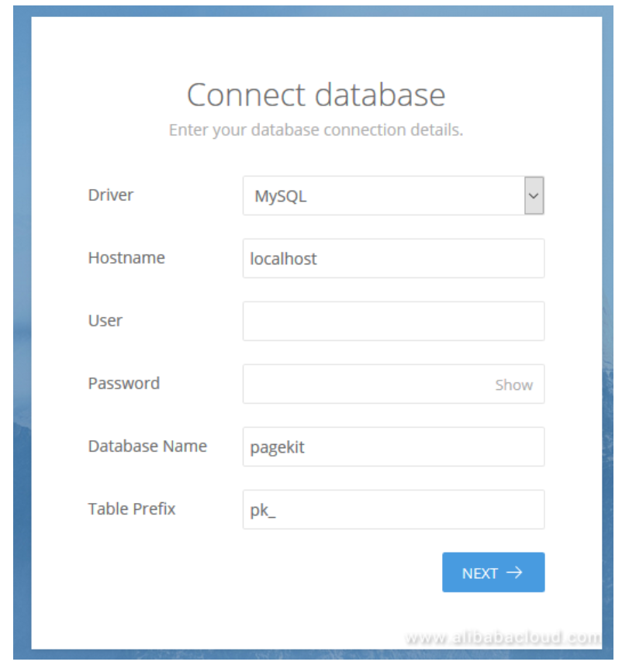Click the right arrow icon on NEXT
Image resolution: width=622 pixels, height=672 pixels.
coord(514,573)
